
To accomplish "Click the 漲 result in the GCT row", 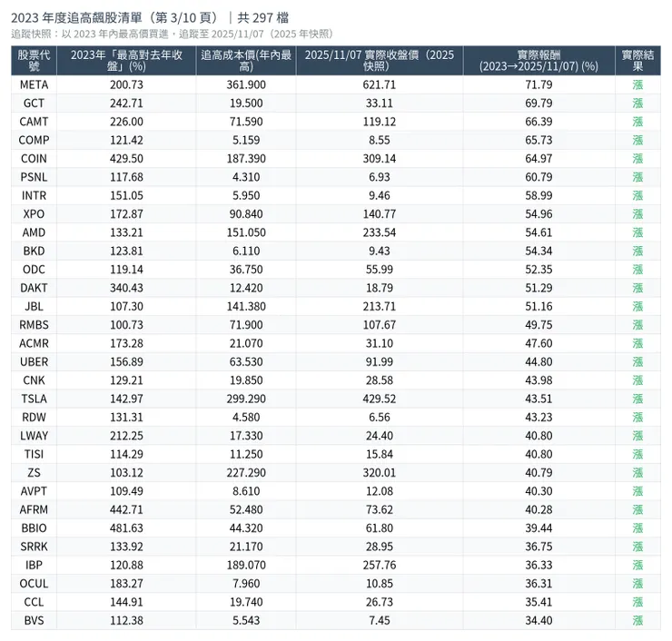I will point(637,103).
